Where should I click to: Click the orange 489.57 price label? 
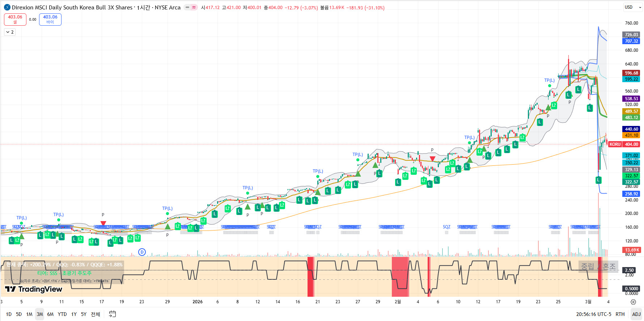pos(631,111)
